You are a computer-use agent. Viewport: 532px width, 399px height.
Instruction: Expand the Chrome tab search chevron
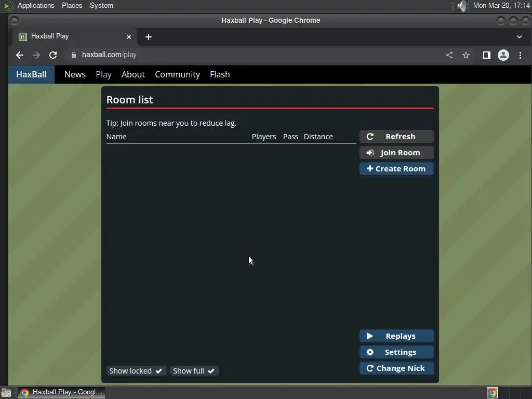[520, 37]
